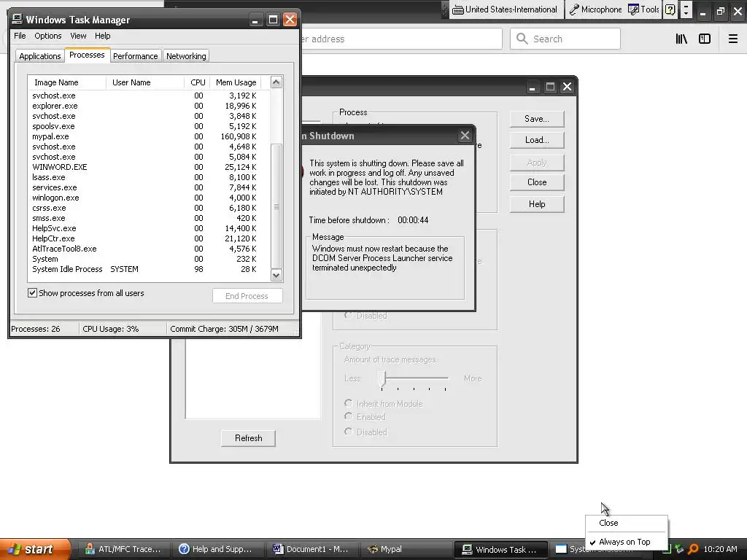Viewport: 747px width, 560px height.
Task: Select System Idle Process row
Action: click(x=149, y=269)
